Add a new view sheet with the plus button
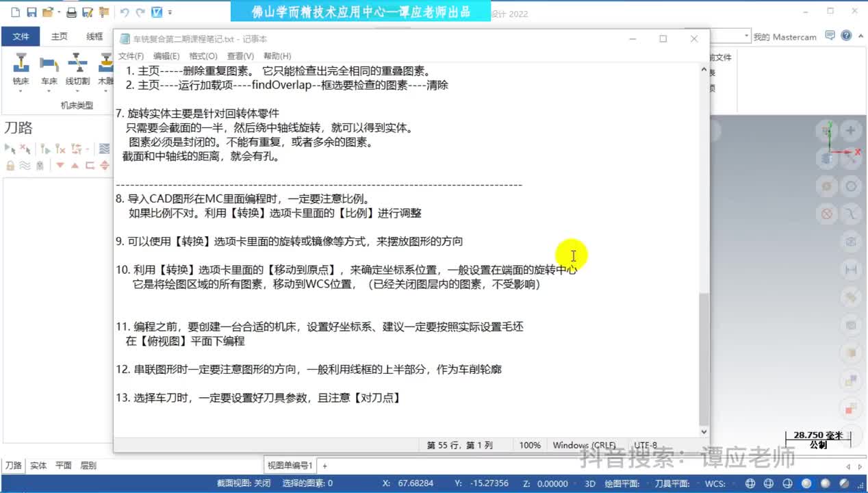 point(324,466)
